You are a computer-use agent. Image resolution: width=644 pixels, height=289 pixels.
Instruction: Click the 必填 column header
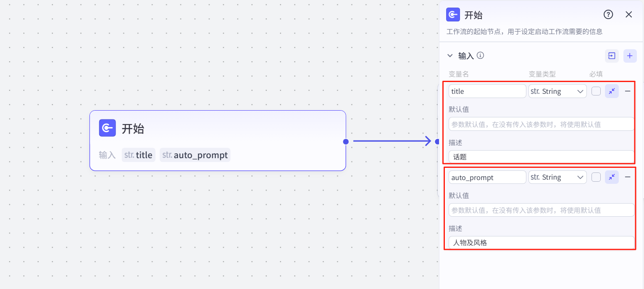(x=596, y=74)
